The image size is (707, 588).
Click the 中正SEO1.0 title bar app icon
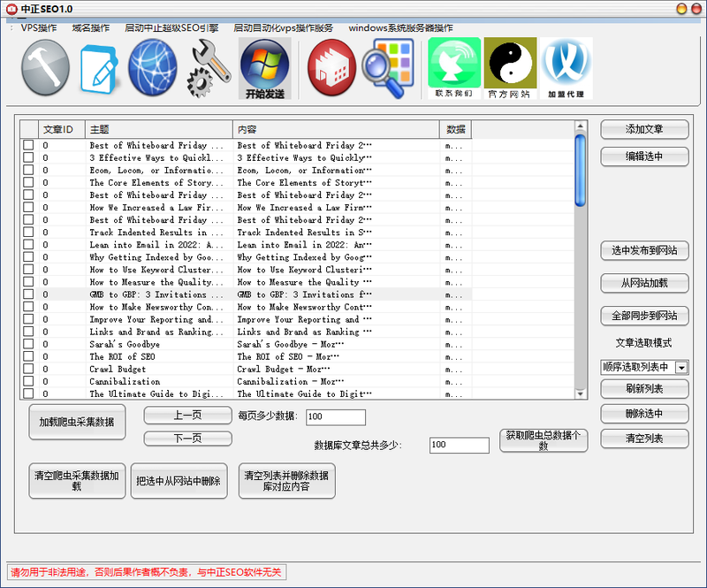(11, 9)
